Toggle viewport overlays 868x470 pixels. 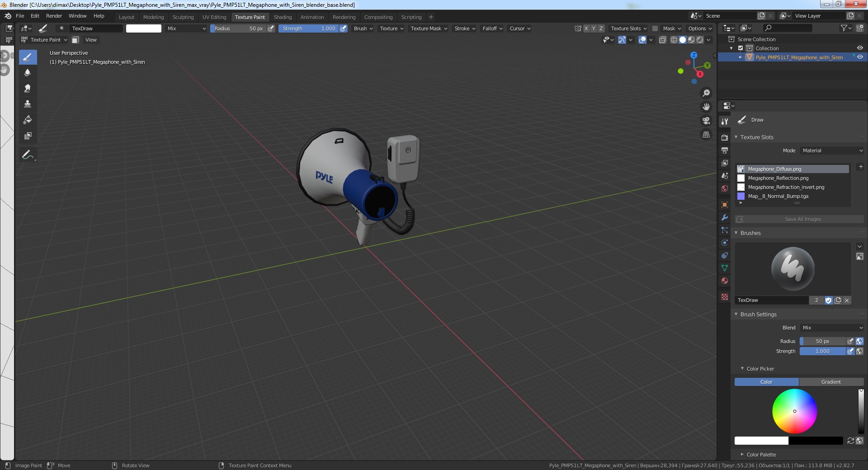642,40
